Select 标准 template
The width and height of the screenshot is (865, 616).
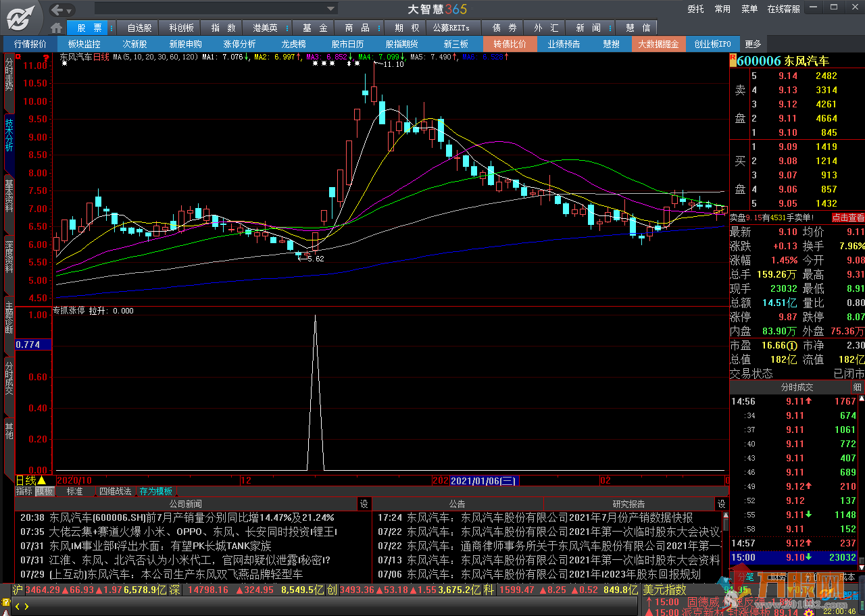pos(74,491)
